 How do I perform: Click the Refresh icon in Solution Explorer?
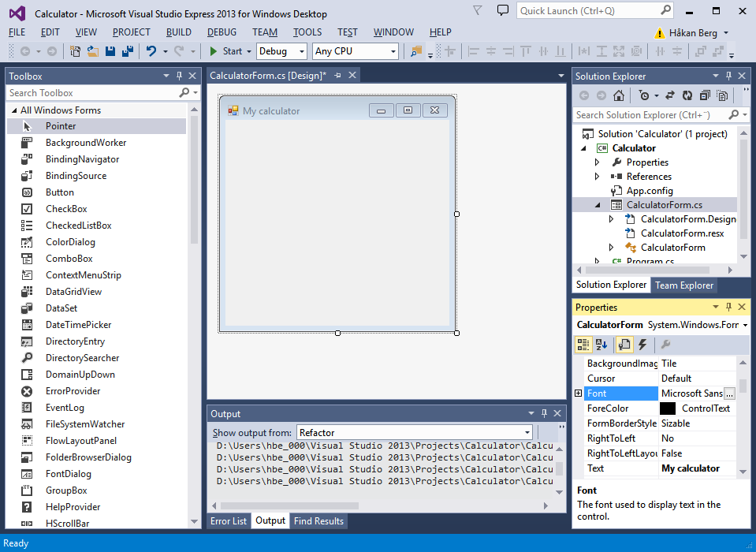(x=687, y=95)
